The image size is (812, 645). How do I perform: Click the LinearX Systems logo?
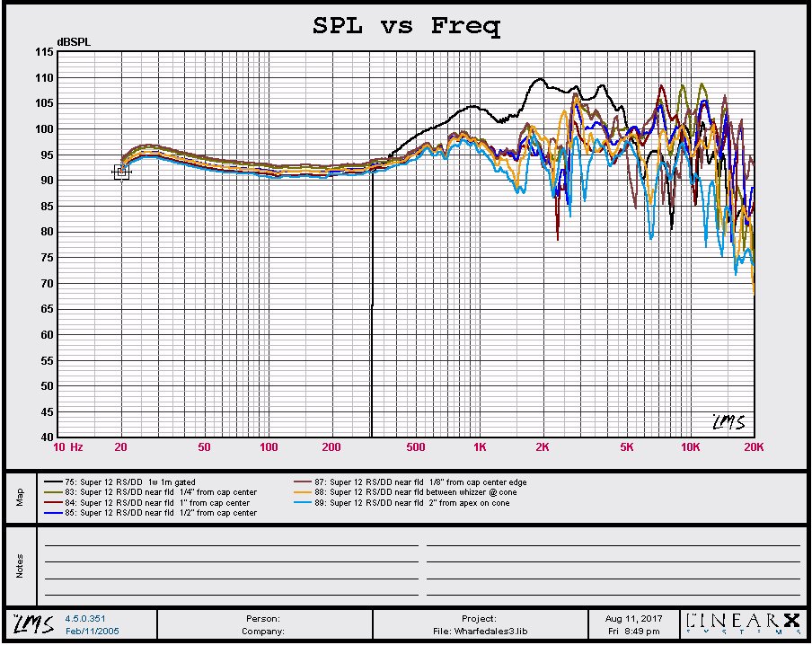[741, 623]
